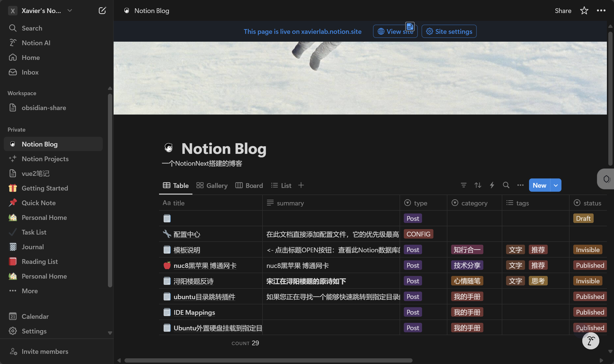
Task: Open the category column header menu
Action: coord(474,203)
